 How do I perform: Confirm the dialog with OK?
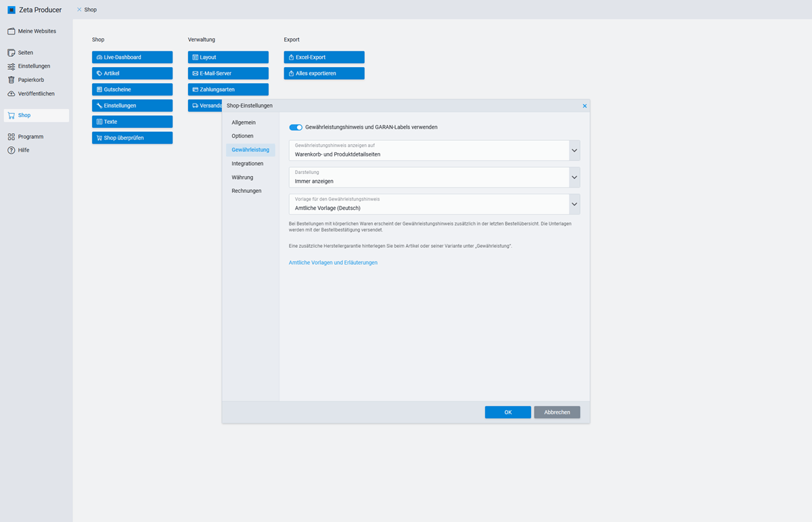[507, 412]
